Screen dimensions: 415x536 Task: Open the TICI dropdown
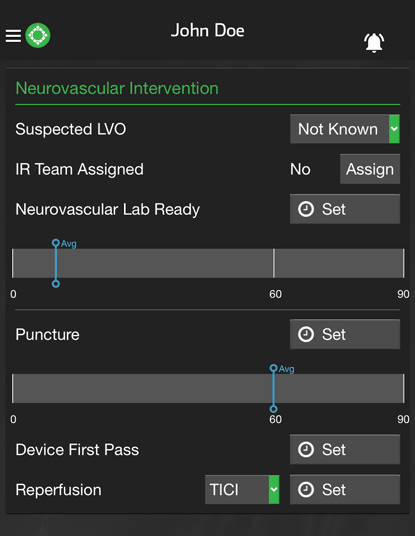(242, 490)
